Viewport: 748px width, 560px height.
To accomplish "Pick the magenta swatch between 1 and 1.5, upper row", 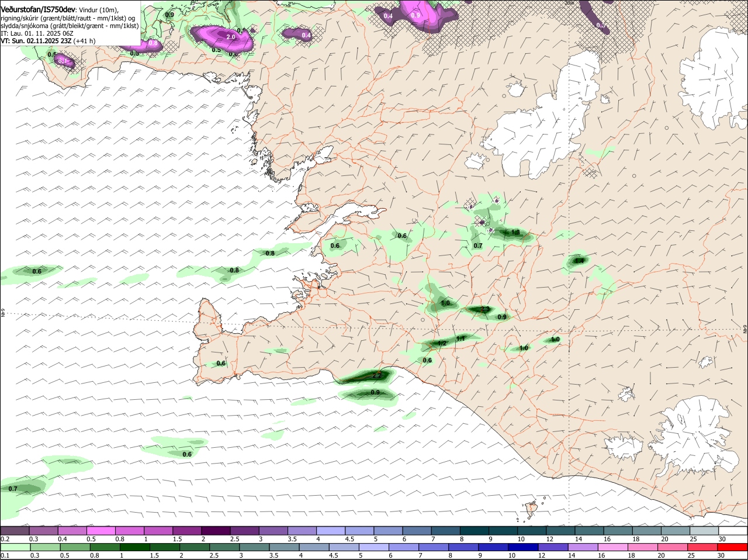I will 158,531.
